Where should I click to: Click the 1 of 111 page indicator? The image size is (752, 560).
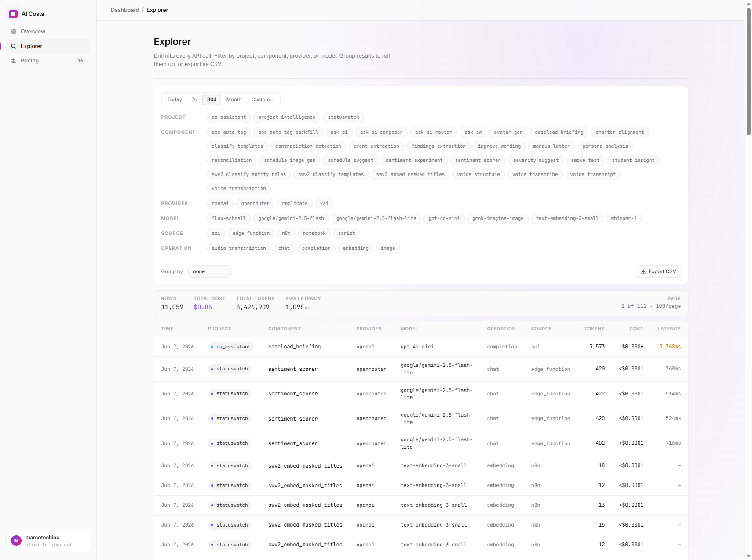(634, 306)
